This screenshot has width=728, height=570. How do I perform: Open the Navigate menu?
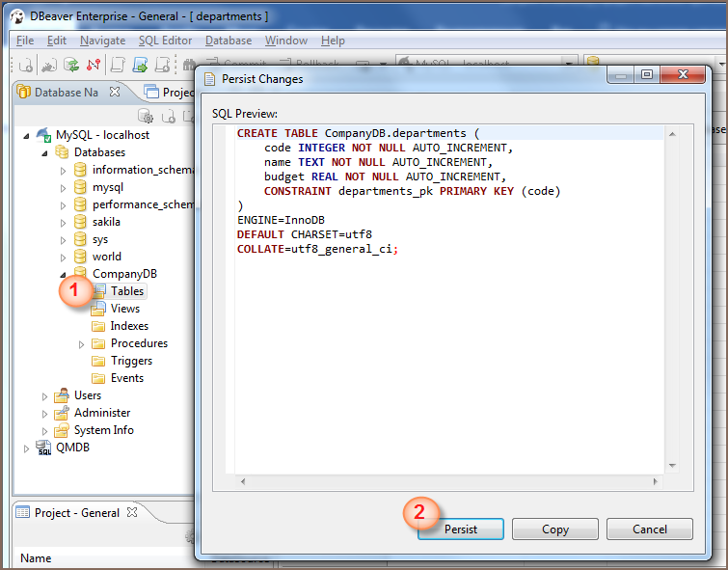102,41
